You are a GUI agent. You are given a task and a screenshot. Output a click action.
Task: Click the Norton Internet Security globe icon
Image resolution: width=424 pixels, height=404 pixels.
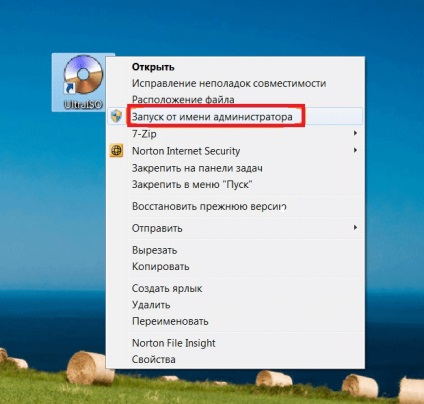pyautogui.click(x=116, y=151)
